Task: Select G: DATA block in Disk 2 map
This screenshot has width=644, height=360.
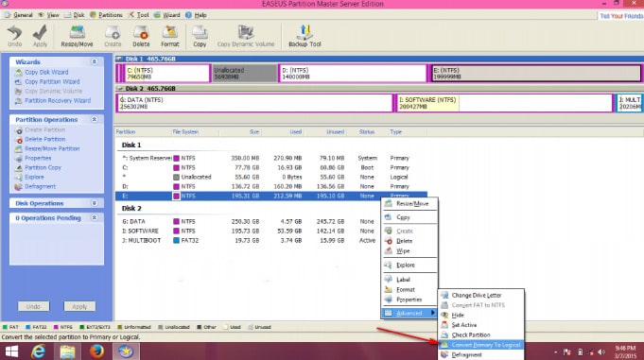Action: point(254,103)
